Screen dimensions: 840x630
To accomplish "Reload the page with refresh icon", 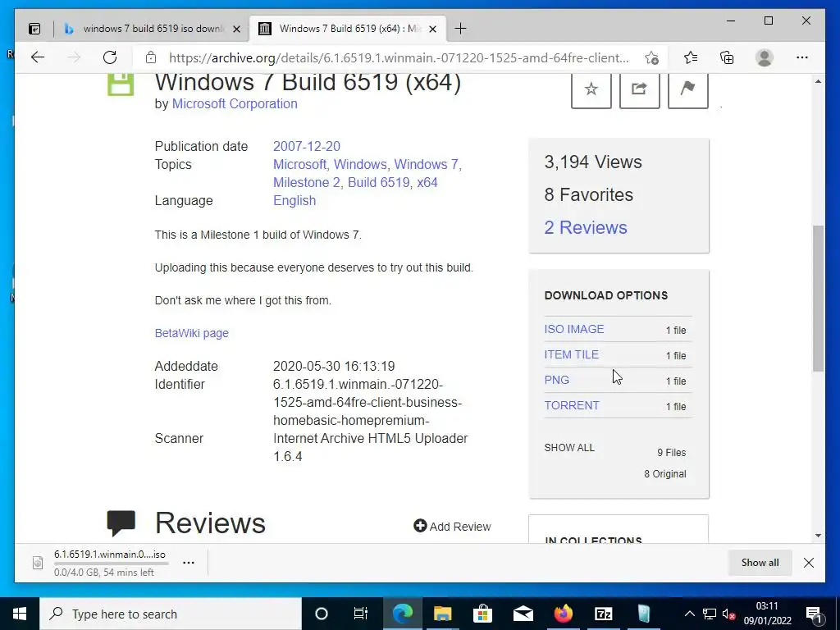I will pyautogui.click(x=110, y=57).
